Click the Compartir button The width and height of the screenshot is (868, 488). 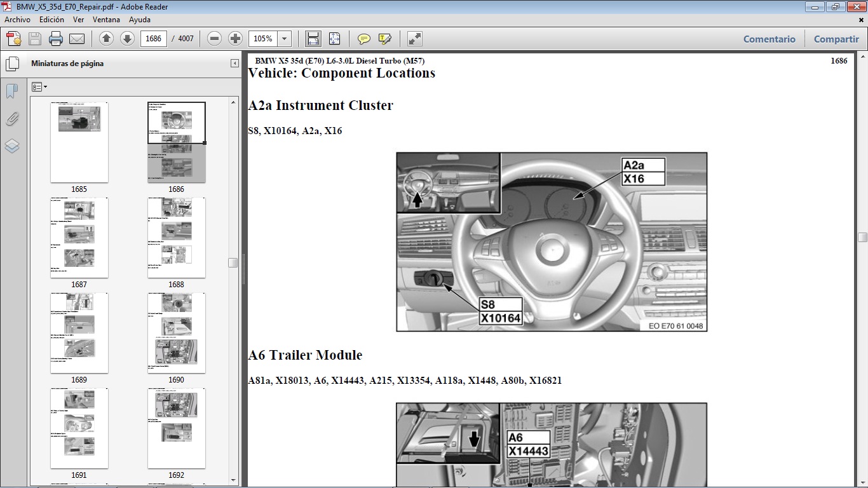pos(836,39)
